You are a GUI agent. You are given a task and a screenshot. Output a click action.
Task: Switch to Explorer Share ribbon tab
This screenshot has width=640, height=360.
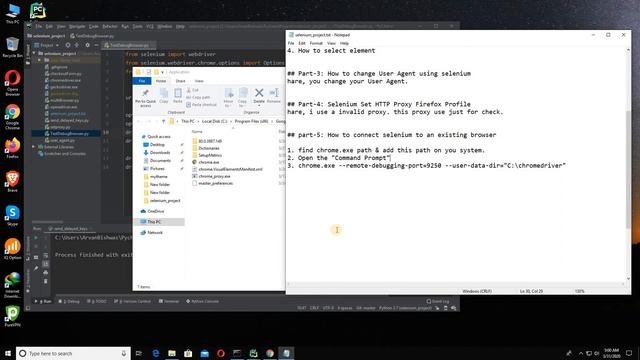click(180, 81)
